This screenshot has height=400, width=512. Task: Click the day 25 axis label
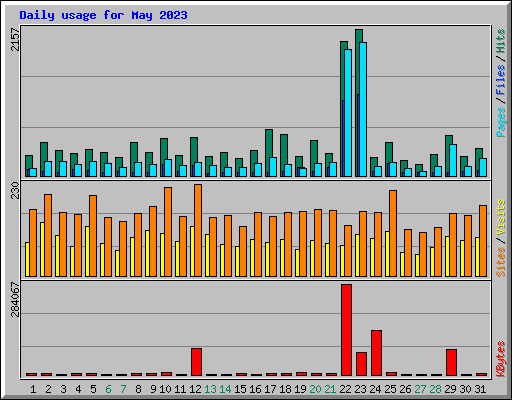390,389
